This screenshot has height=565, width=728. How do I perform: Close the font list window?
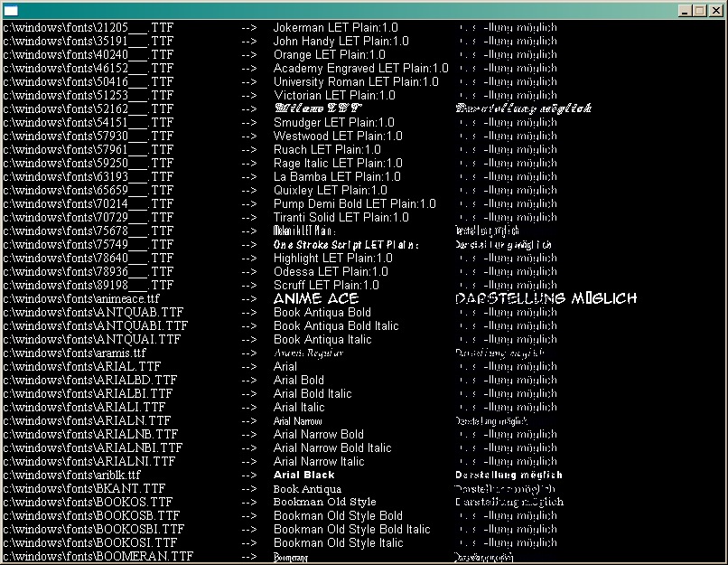coord(716,11)
